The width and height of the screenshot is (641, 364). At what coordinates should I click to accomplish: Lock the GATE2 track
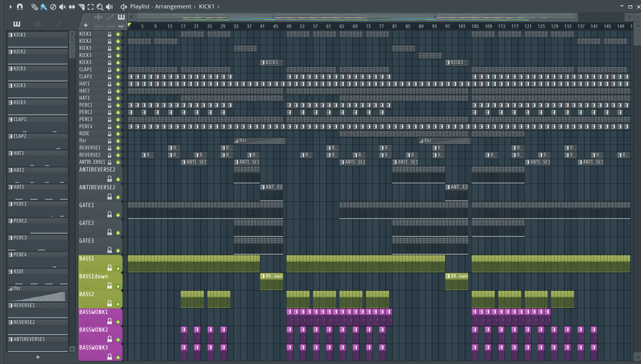[x=110, y=232]
